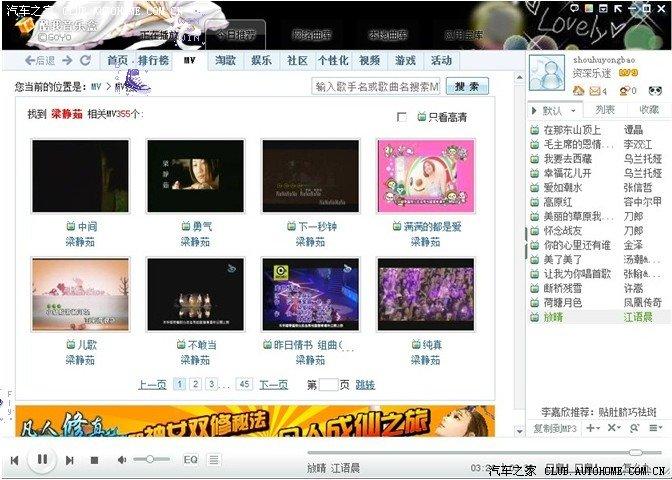Go to 上一页 of results

(x=152, y=385)
